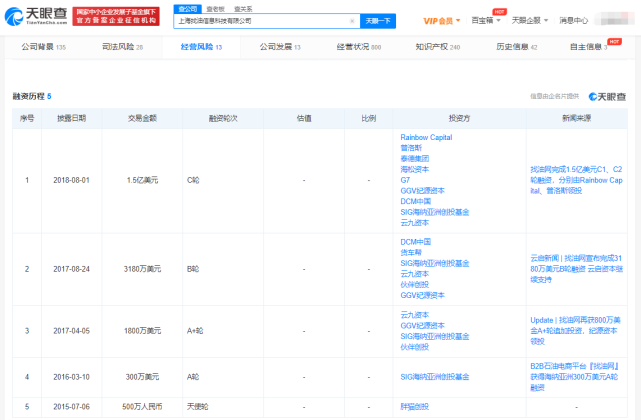Open the Update 找油网 A+轮 news link
This screenshot has height=420, width=641.
(575, 331)
